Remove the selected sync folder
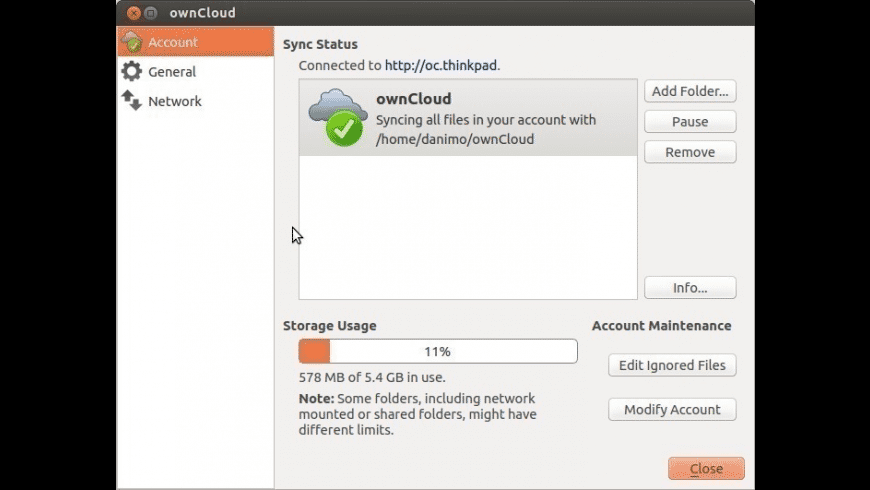 [690, 152]
